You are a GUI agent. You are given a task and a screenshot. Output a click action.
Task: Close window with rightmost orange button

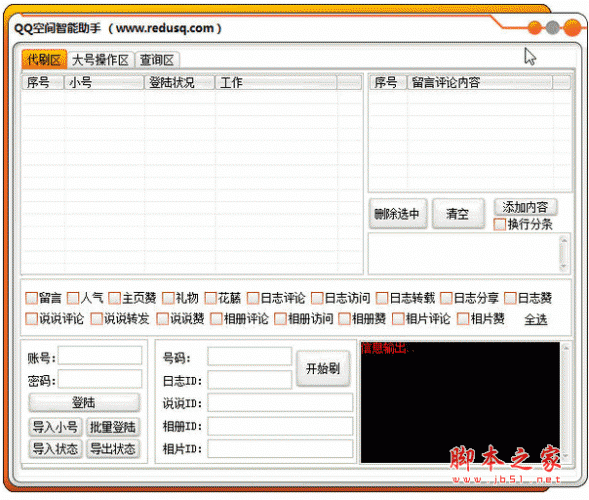572,28
